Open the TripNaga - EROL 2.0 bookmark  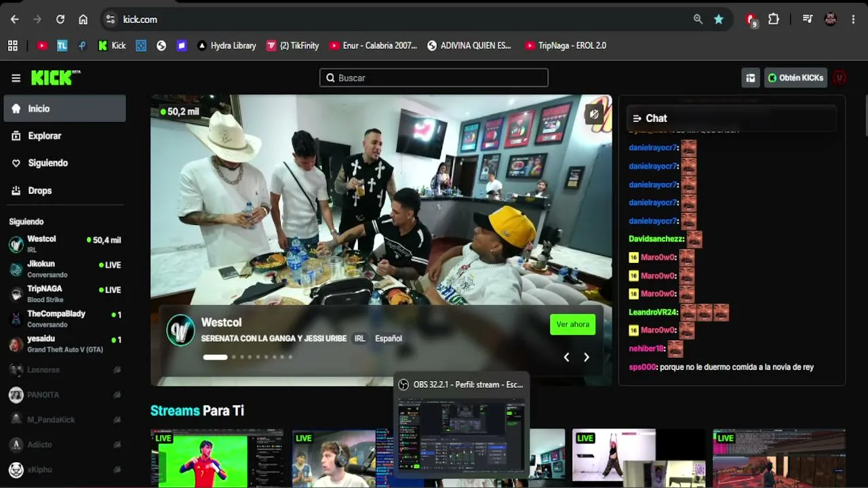pos(566,45)
